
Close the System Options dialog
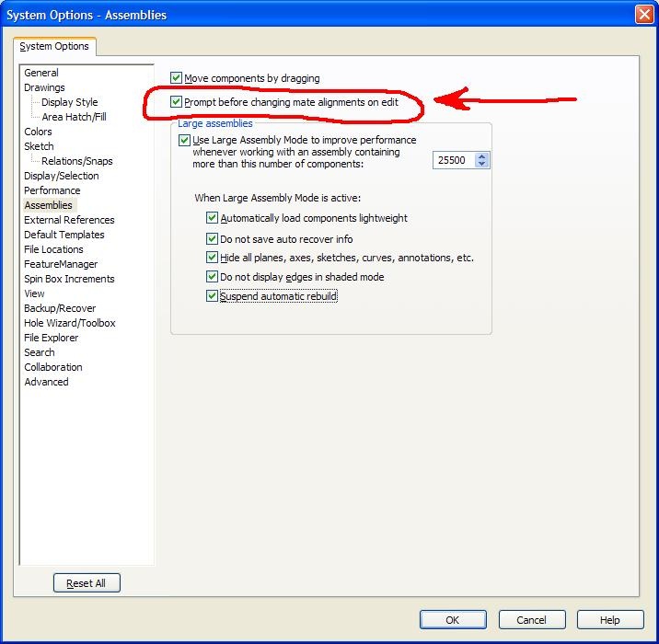pos(644,15)
